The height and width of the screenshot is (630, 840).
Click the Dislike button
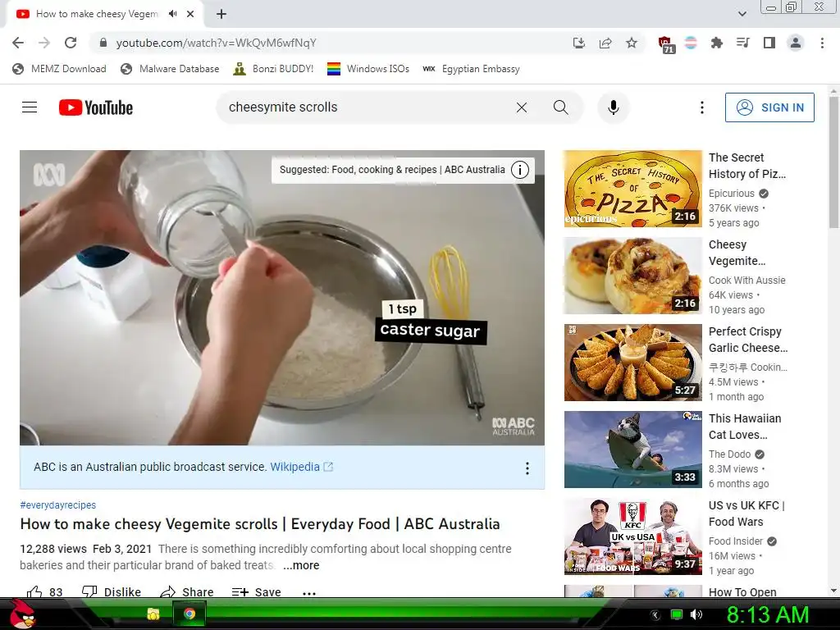click(112, 591)
